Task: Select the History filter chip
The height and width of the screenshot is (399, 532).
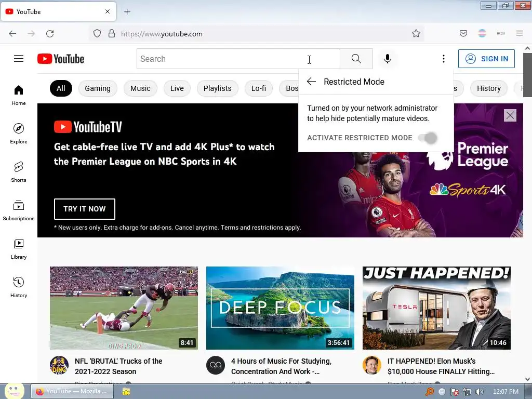Action: pyautogui.click(x=488, y=88)
